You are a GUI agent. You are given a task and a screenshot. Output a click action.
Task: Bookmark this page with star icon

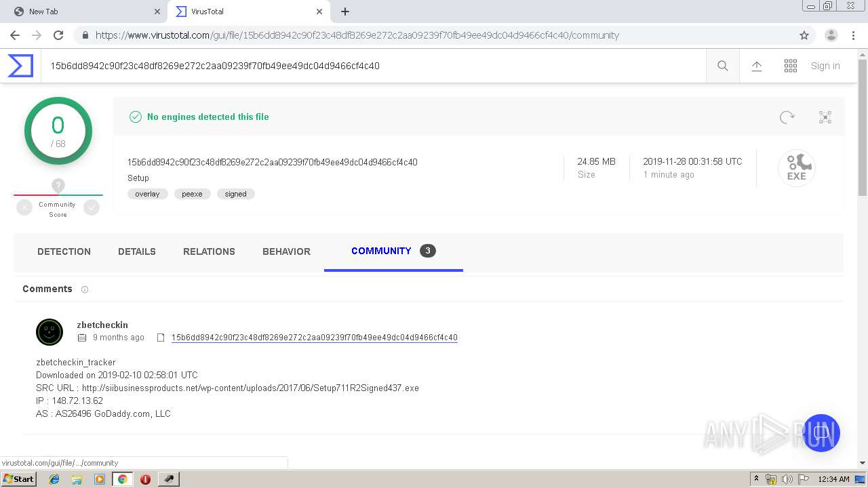(x=804, y=35)
